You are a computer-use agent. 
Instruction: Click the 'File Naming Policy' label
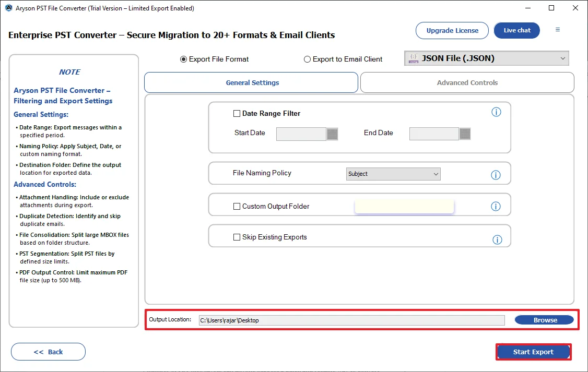click(x=262, y=173)
